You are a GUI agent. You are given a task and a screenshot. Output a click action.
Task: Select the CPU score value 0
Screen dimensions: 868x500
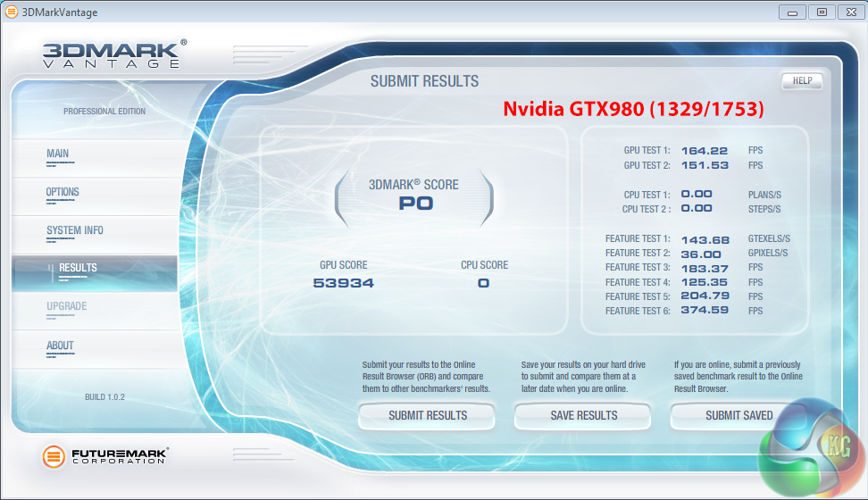(483, 283)
